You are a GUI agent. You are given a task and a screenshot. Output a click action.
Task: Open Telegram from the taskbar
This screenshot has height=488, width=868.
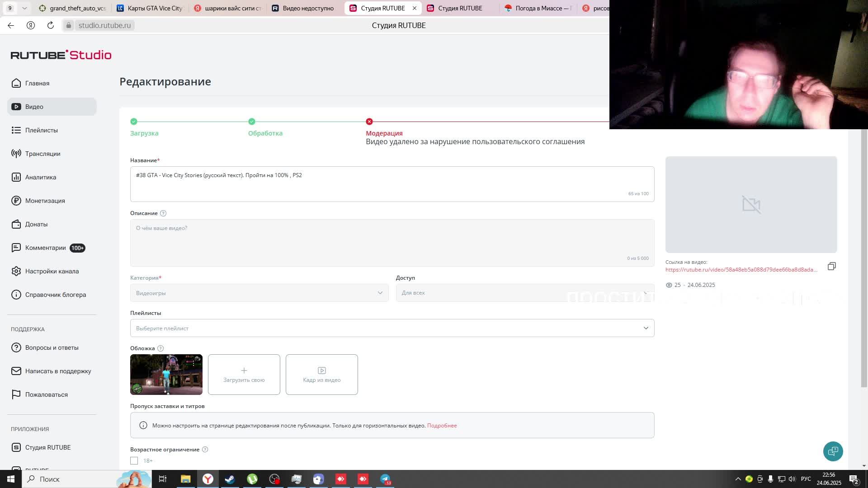[385, 479]
